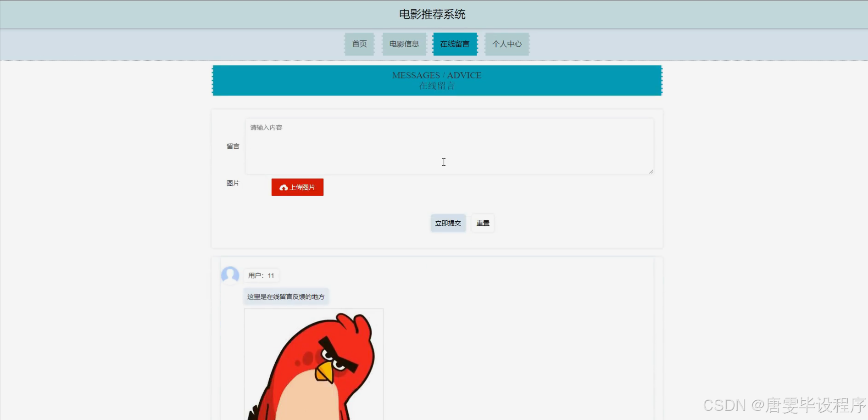868x420 pixels.
Task: Click the 留言 field label
Action: [x=233, y=146]
